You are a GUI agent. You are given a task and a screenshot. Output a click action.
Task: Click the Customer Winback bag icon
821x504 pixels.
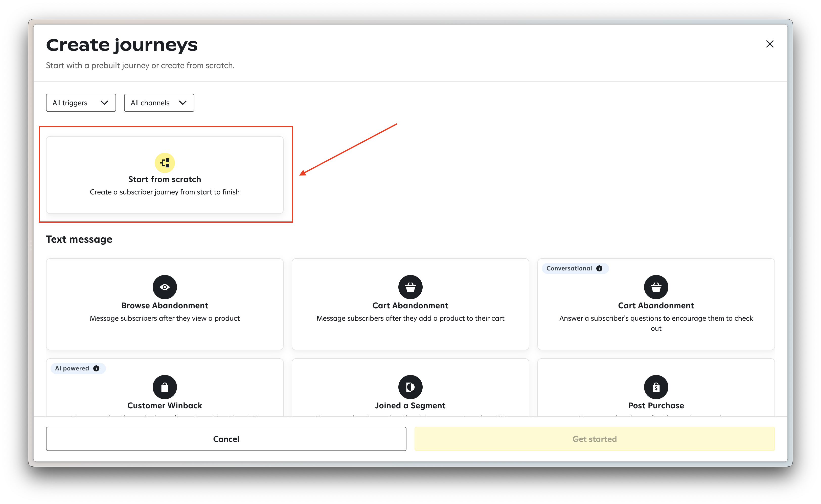tap(165, 387)
